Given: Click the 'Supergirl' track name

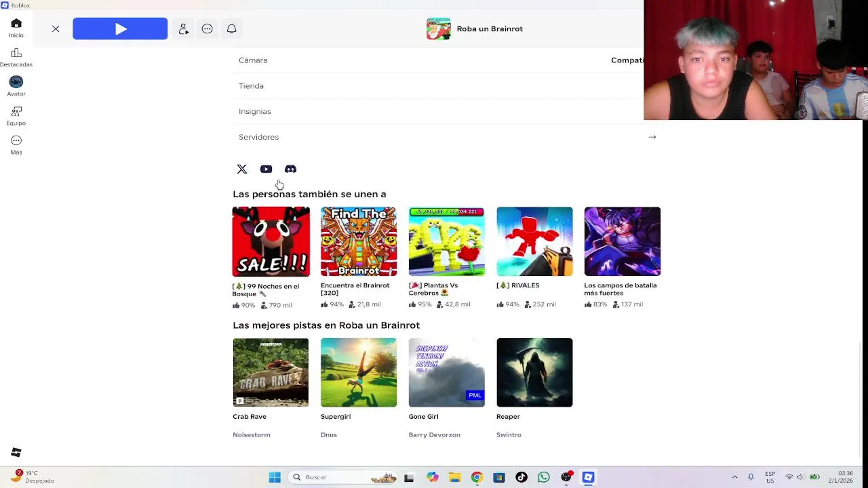Looking at the screenshot, I should coord(336,417).
